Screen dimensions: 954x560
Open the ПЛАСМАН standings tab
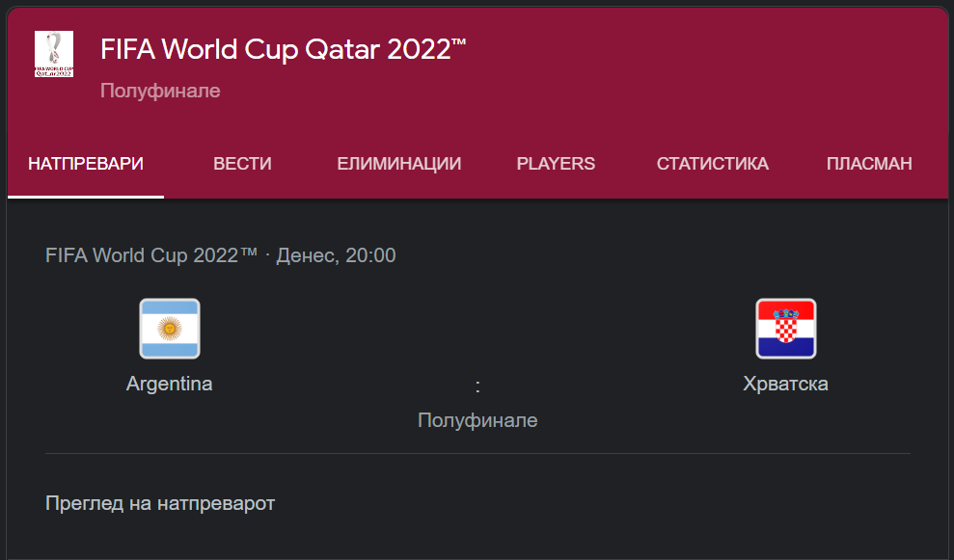[x=869, y=164]
